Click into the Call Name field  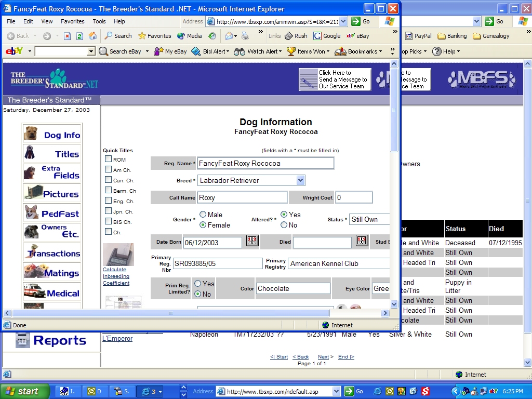click(242, 197)
